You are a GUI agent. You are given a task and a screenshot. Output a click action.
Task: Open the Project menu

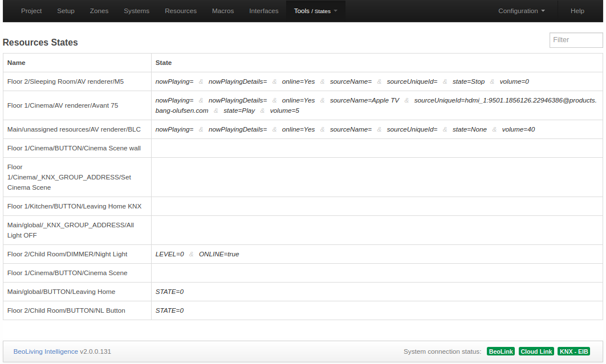click(x=31, y=11)
